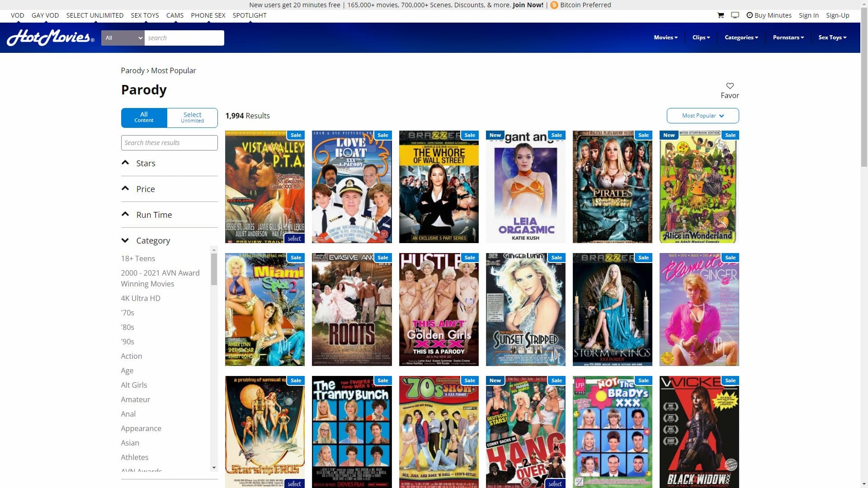Screen dimensions: 868x488
Task: Switch to Select Unlimited content
Action: [x=192, y=117]
